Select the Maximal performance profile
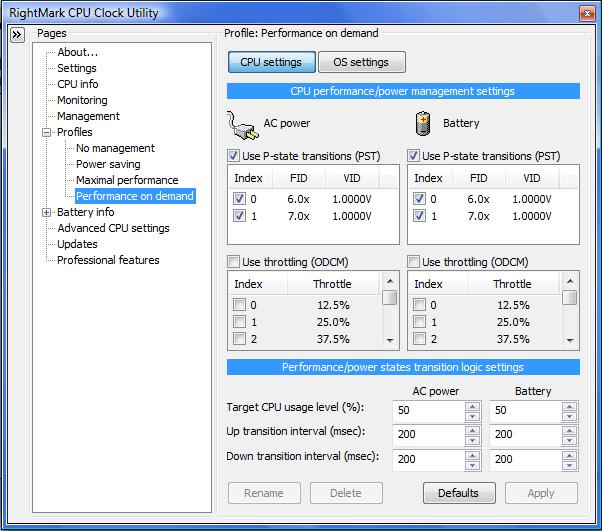Screen dimensions: 602x531 click(x=127, y=180)
